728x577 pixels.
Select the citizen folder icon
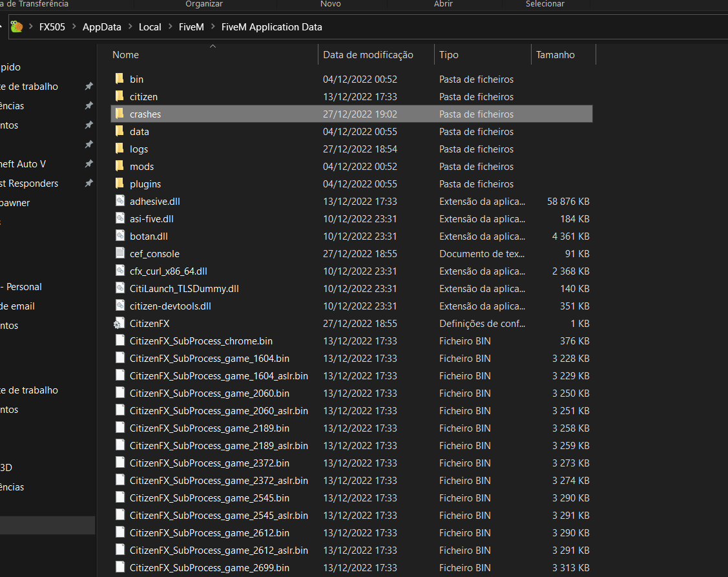[120, 96]
